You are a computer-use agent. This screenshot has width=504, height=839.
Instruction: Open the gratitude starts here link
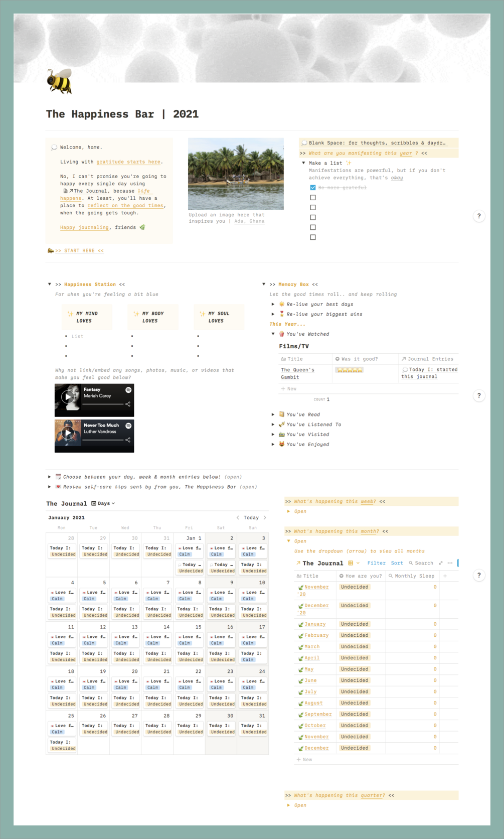point(128,162)
